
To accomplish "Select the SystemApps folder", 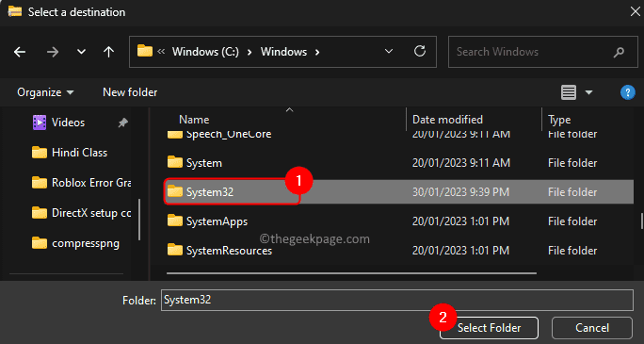I will (x=398, y=221).
